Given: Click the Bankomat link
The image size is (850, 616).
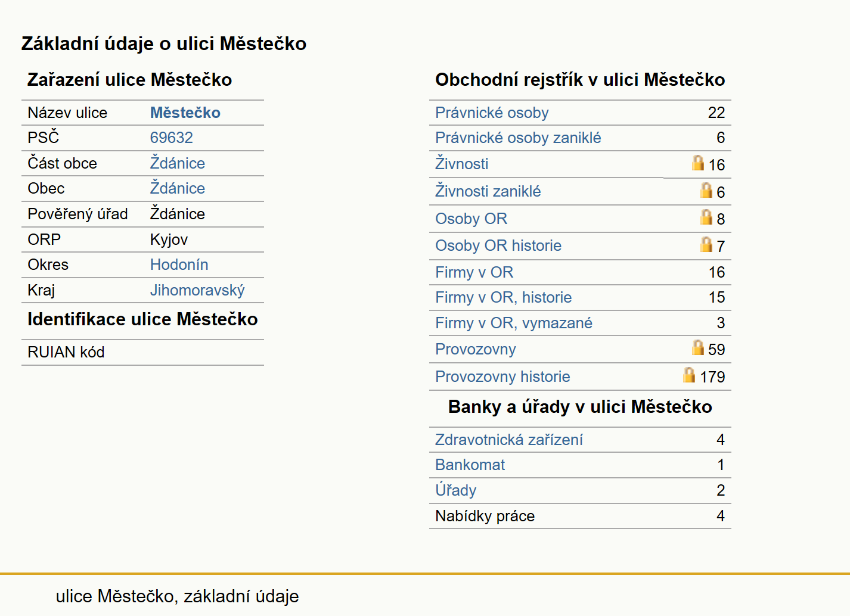Looking at the screenshot, I should 470,465.
